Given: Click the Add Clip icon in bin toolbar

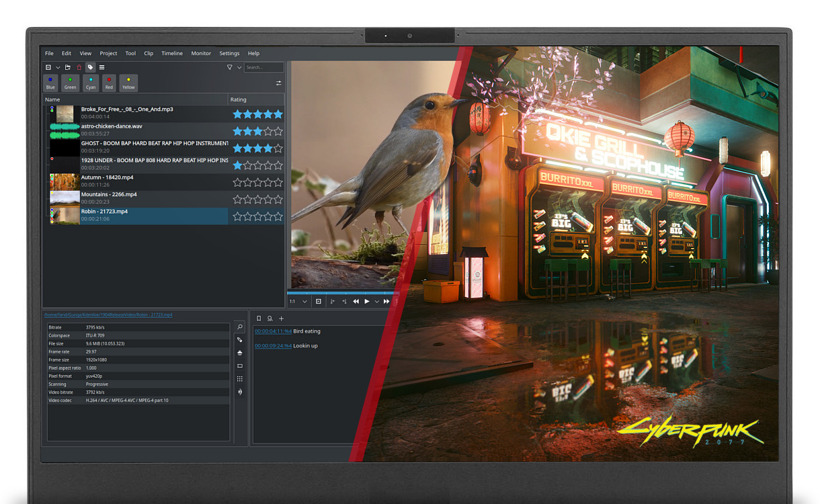Looking at the screenshot, I should 48,67.
